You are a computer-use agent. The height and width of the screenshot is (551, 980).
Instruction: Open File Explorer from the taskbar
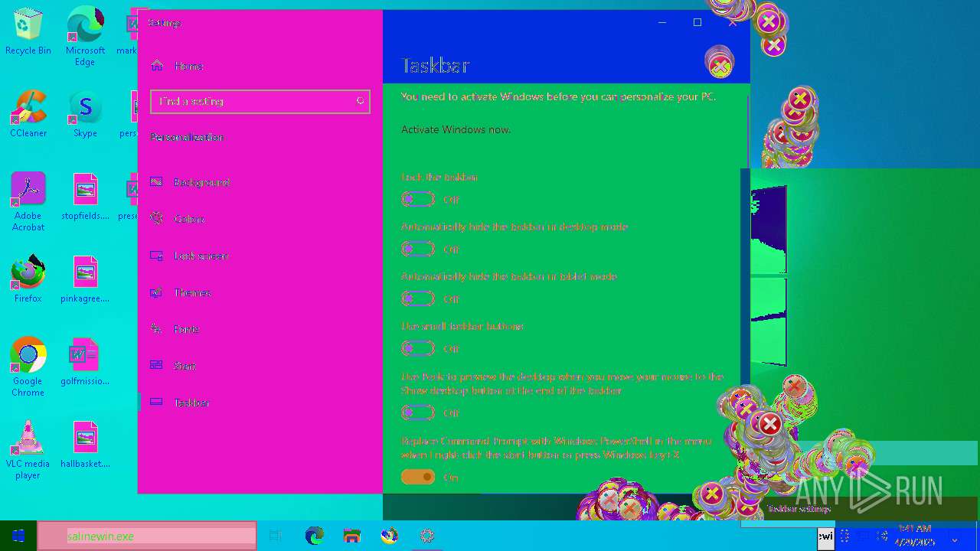pos(351,536)
